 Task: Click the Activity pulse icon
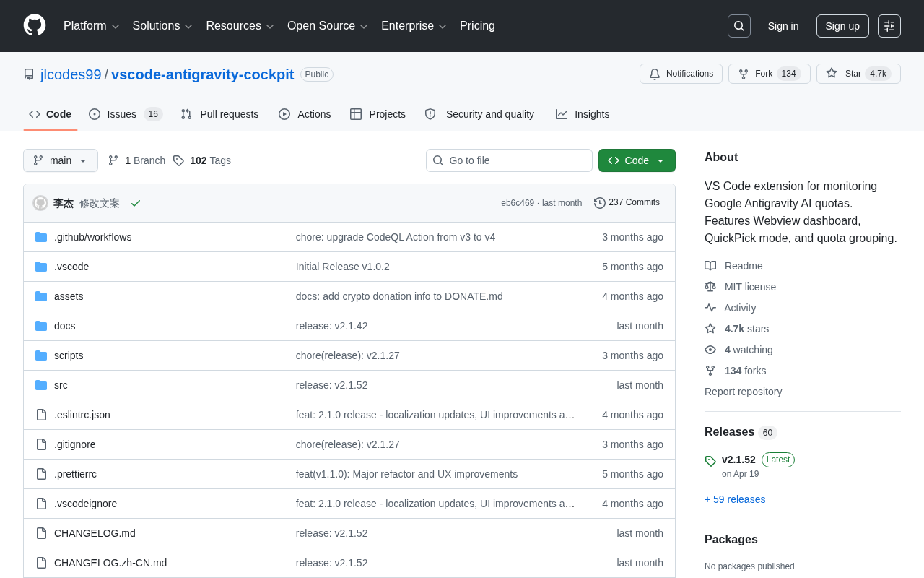point(710,308)
